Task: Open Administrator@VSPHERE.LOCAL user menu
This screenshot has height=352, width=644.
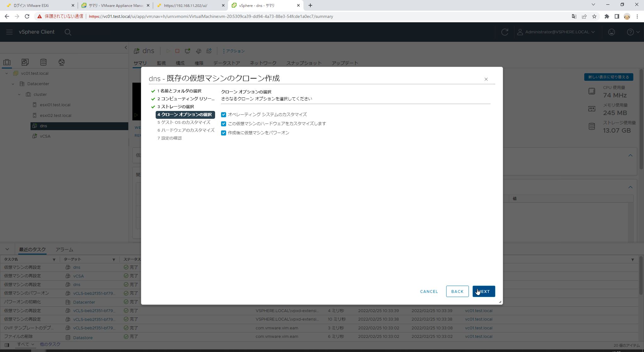Action: tap(556, 32)
